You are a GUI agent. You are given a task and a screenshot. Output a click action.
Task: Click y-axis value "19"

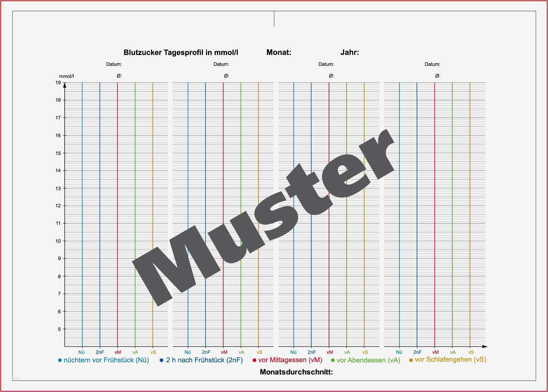(58, 83)
